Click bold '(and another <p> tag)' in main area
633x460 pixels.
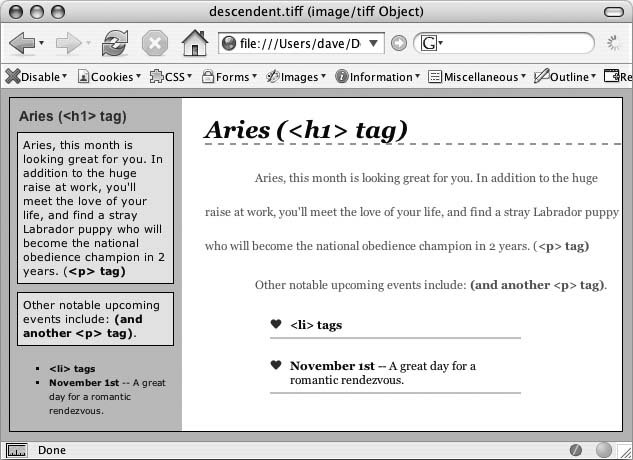pos(537,285)
